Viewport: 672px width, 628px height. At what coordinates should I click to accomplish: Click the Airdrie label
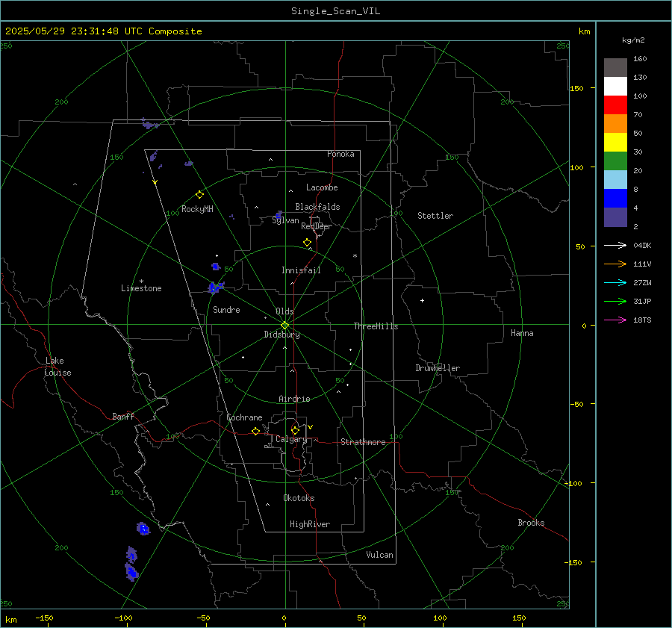[x=294, y=399]
